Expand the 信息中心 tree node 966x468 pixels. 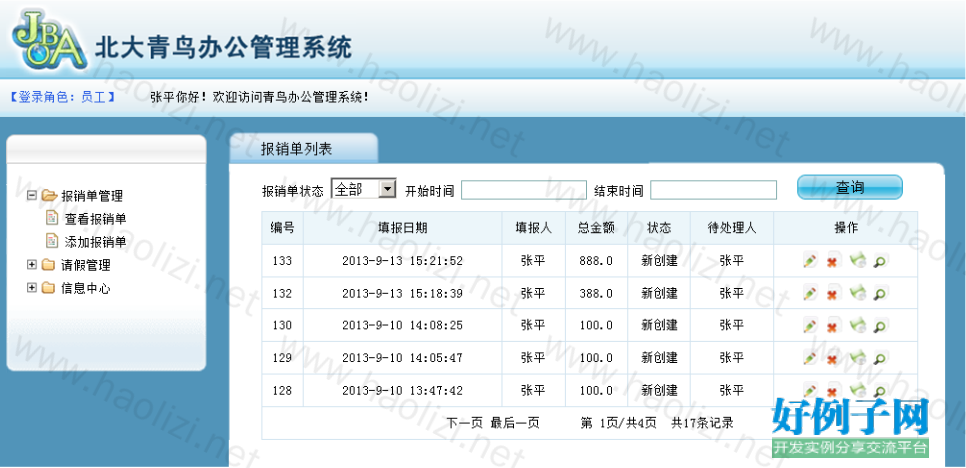click(32, 288)
